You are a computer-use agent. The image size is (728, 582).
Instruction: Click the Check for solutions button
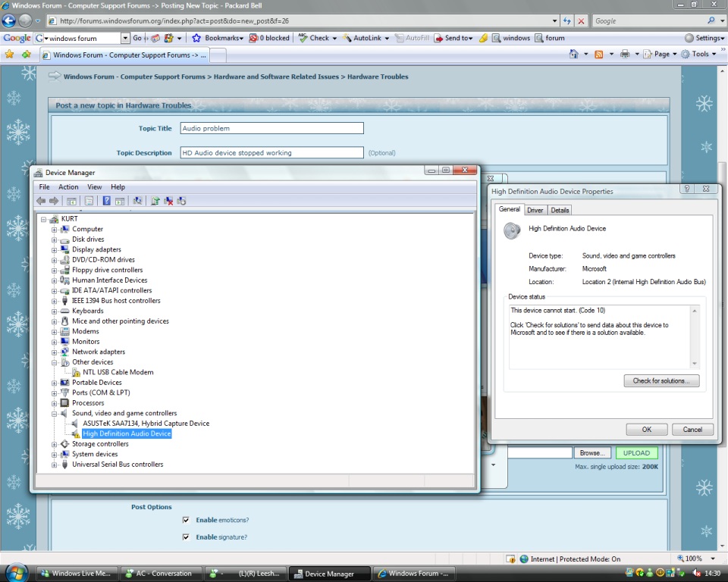coord(661,380)
